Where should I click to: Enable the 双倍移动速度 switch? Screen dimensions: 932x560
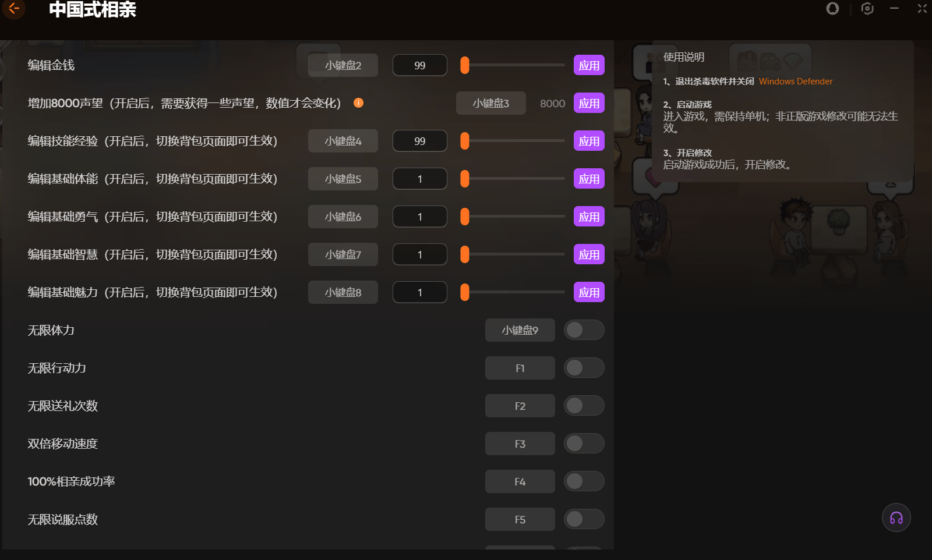(584, 444)
